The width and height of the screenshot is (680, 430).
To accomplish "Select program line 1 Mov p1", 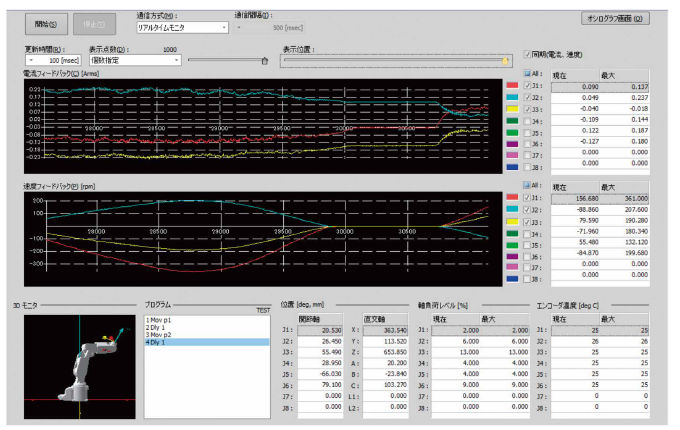I will pos(160,318).
